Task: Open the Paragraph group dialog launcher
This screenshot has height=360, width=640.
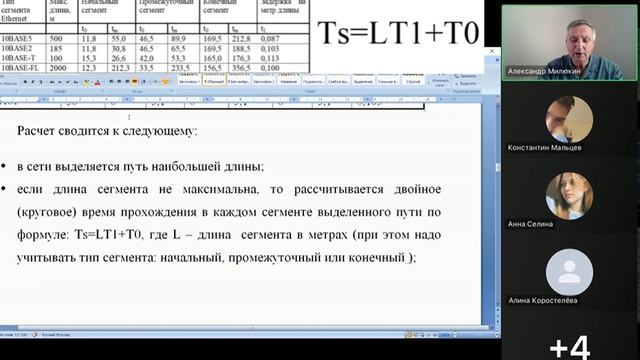Action: pyautogui.click(x=171, y=90)
